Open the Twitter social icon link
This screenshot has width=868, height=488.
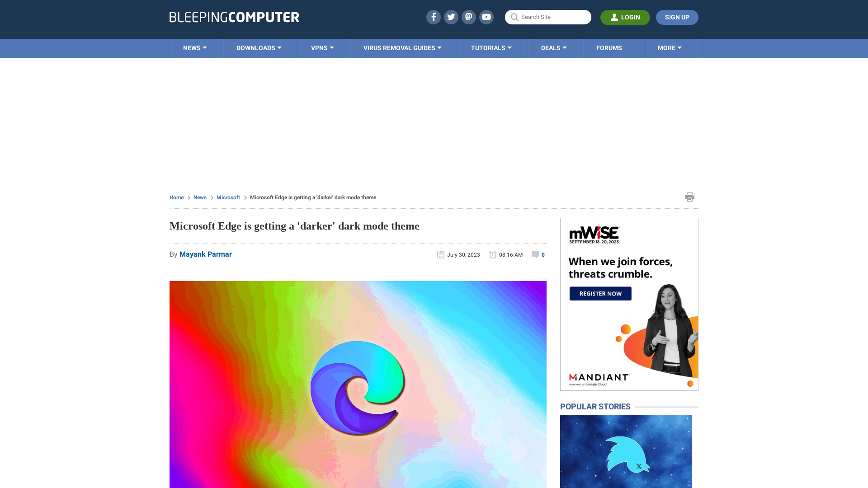point(451,17)
